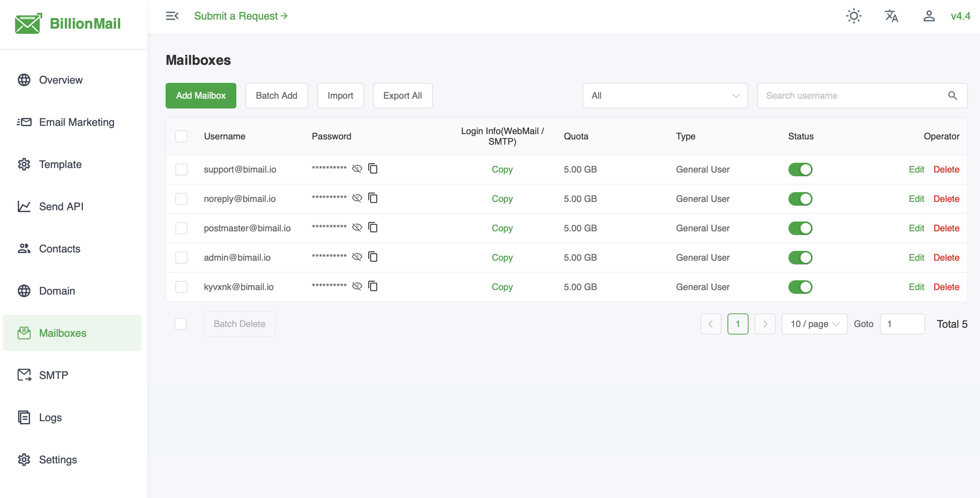Navigate to Email Marketing section
980x498 pixels.
click(x=76, y=122)
